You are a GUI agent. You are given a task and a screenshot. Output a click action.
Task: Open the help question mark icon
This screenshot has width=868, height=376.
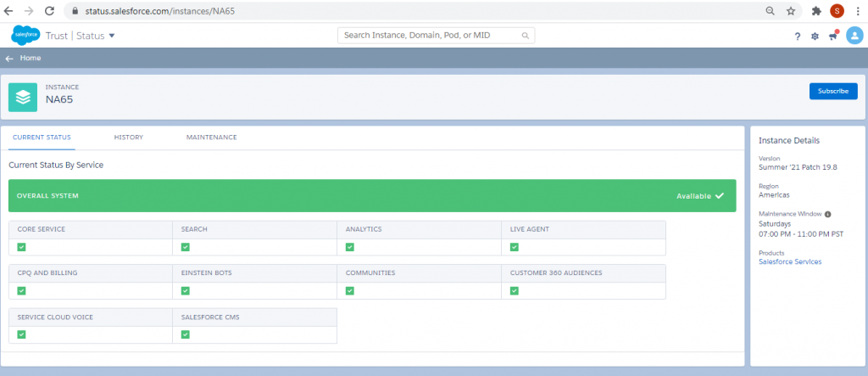tap(798, 36)
